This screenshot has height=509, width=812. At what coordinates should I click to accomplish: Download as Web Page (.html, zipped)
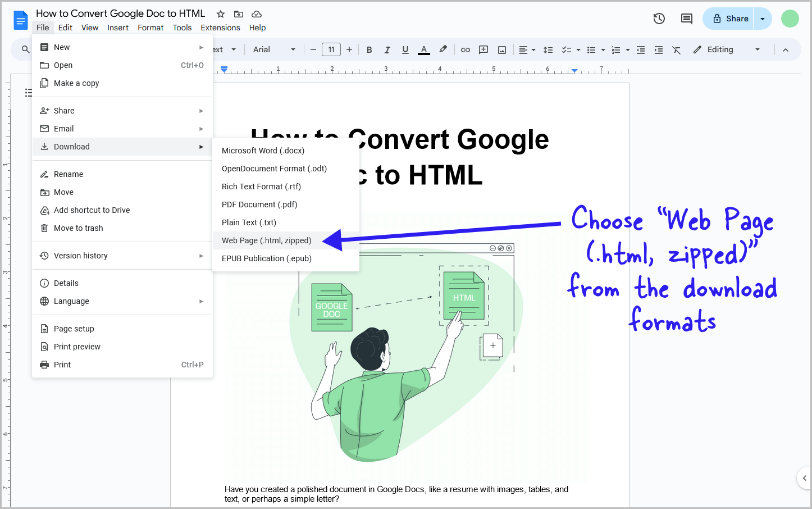click(286, 240)
